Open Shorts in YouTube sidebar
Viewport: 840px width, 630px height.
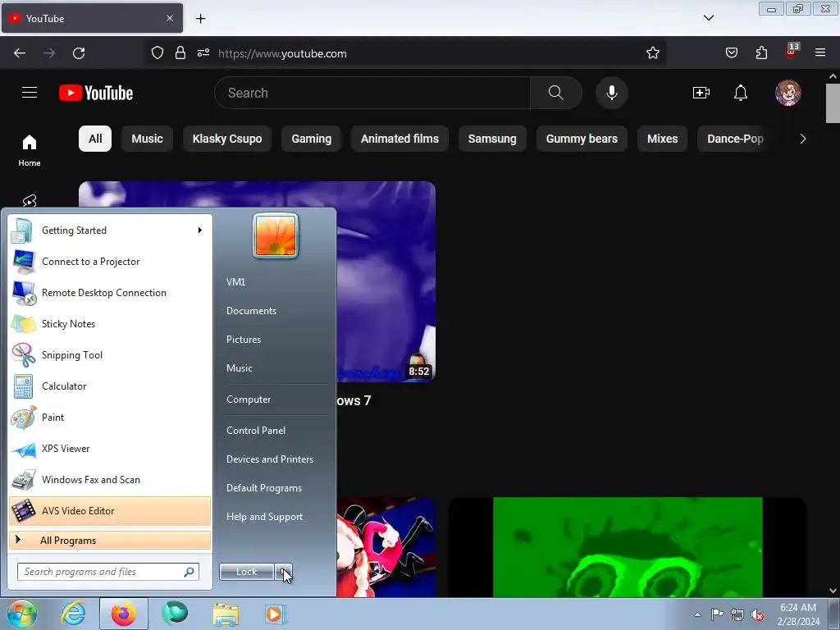pos(30,200)
